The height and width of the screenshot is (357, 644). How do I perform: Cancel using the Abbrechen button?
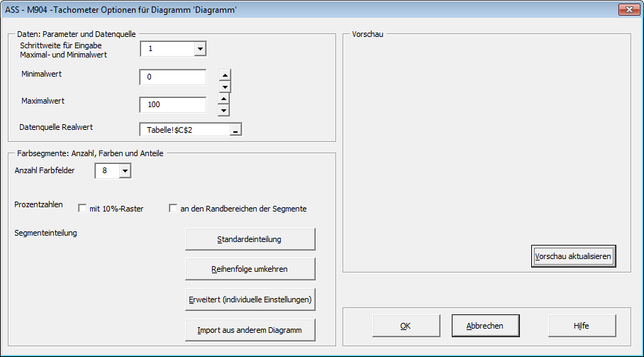click(484, 326)
